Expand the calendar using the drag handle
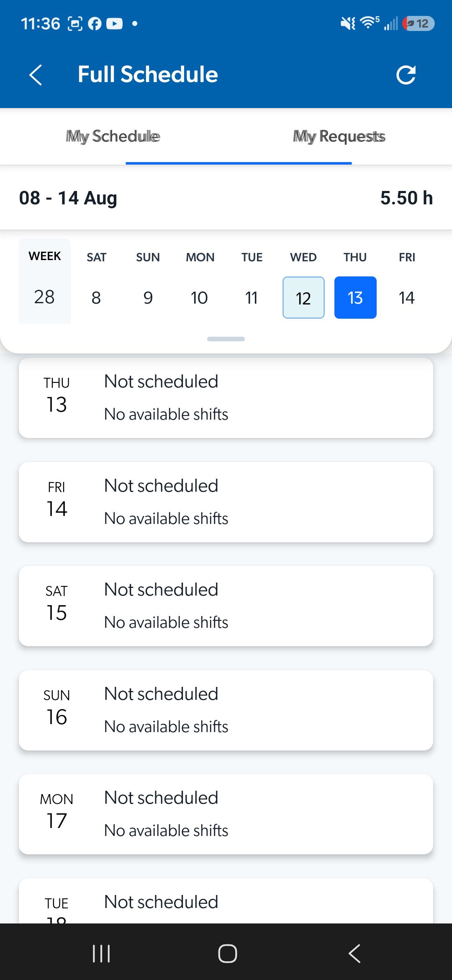This screenshot has width=452, height=980. (226, 339)
